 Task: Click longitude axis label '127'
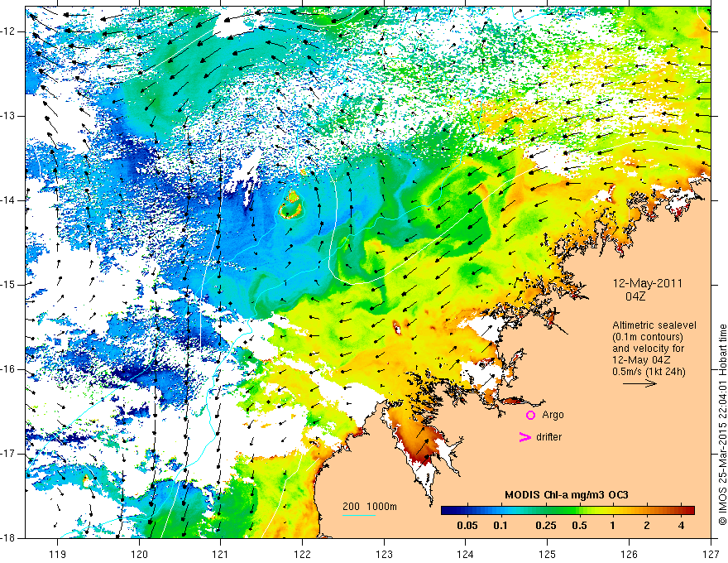click(711, 554)
